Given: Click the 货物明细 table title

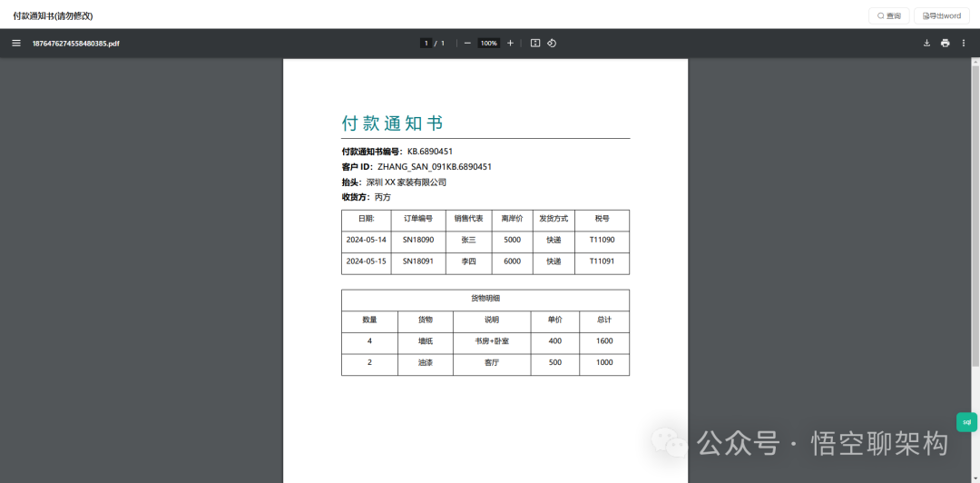Looking at the screenshot, I should coord(485,299).
